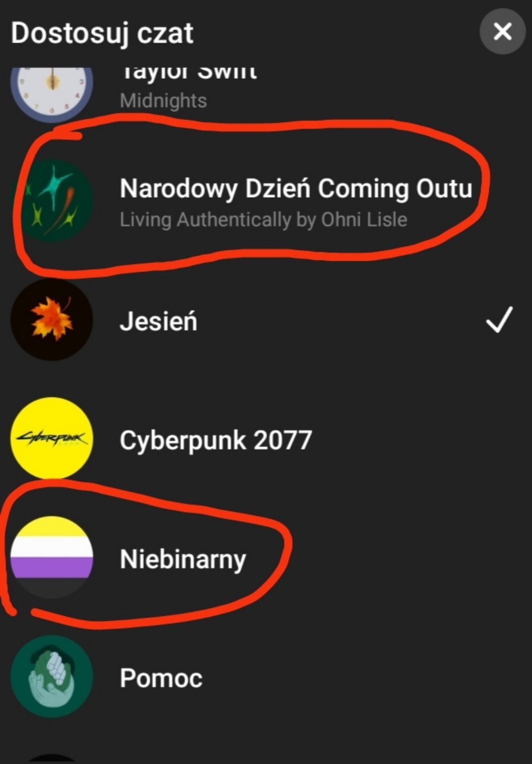This screenshot has width=532, height=764.
Task: Click the Dostosuj czat header title
Action: pyautogui.click(x=102, y=33)
